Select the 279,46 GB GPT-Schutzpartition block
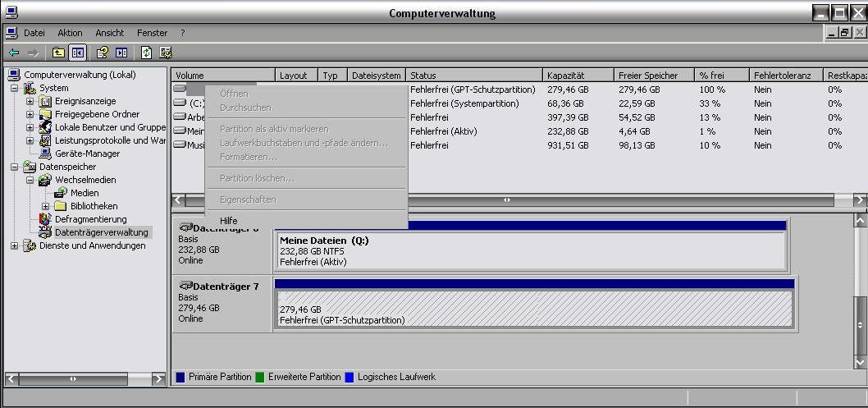Screen dimensions: 868x408 click(x=534, y=304)
